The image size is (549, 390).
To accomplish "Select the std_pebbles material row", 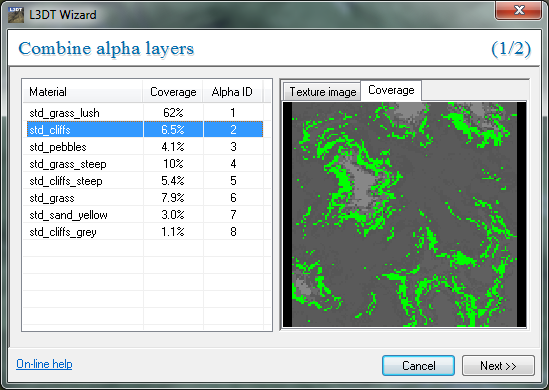I will [145, 147].
